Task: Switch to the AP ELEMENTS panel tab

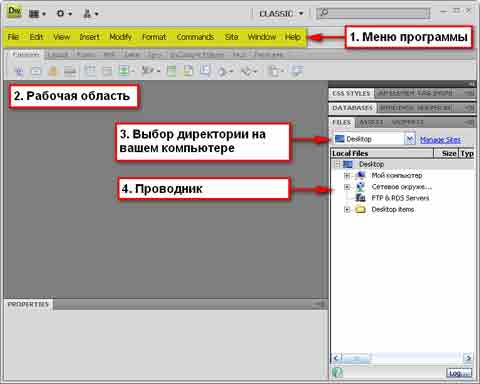Action: pyautogui.click(x=397, y=93)
